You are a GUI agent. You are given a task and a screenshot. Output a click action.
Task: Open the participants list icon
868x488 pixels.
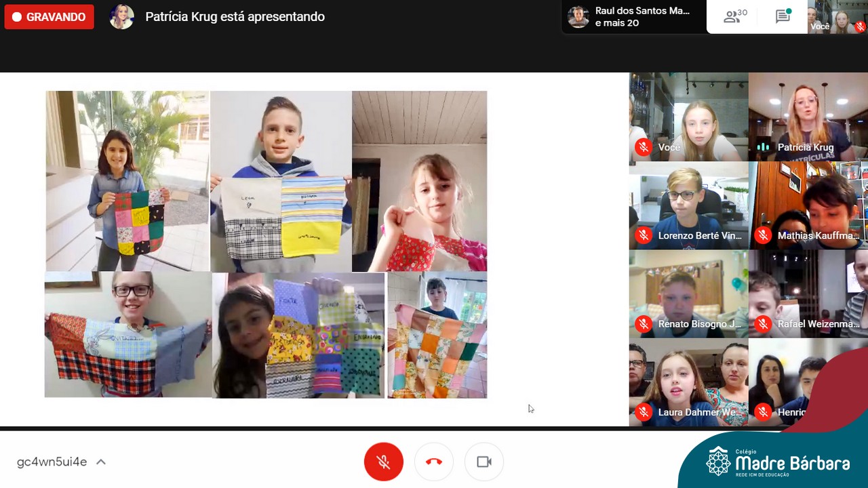734,17
